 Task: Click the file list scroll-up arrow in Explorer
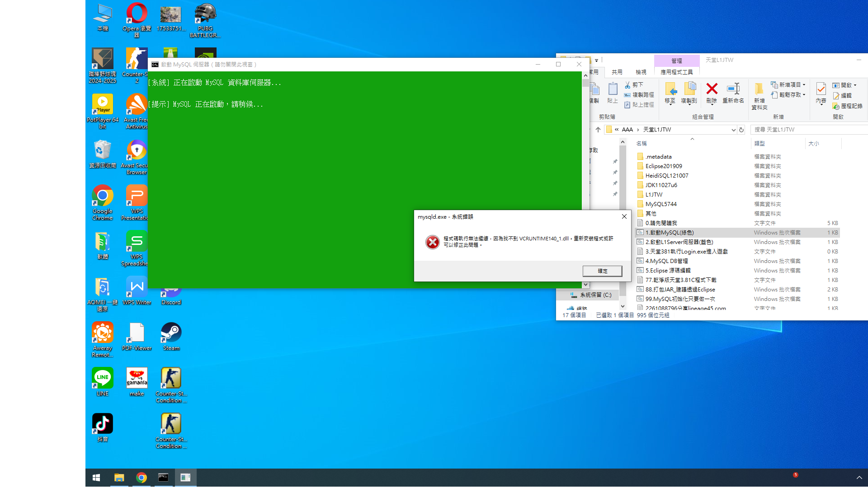tap(623, 142)
